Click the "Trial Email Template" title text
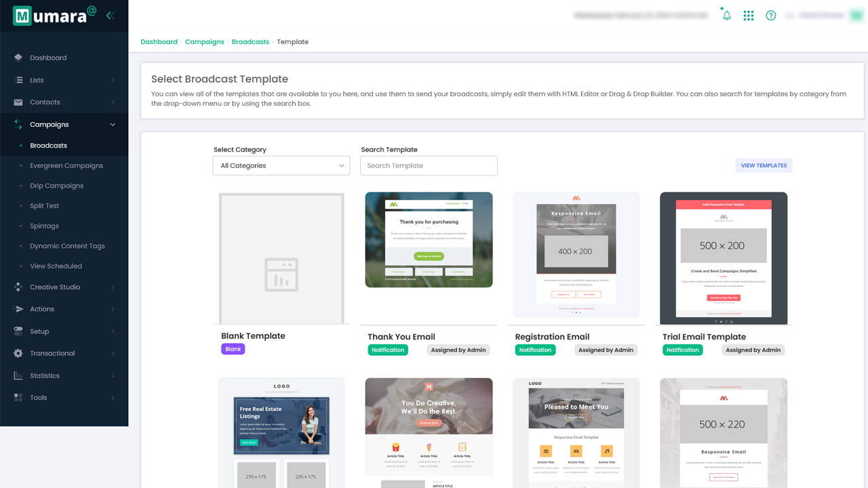The image size is (868, 488). tap(704, 337)
